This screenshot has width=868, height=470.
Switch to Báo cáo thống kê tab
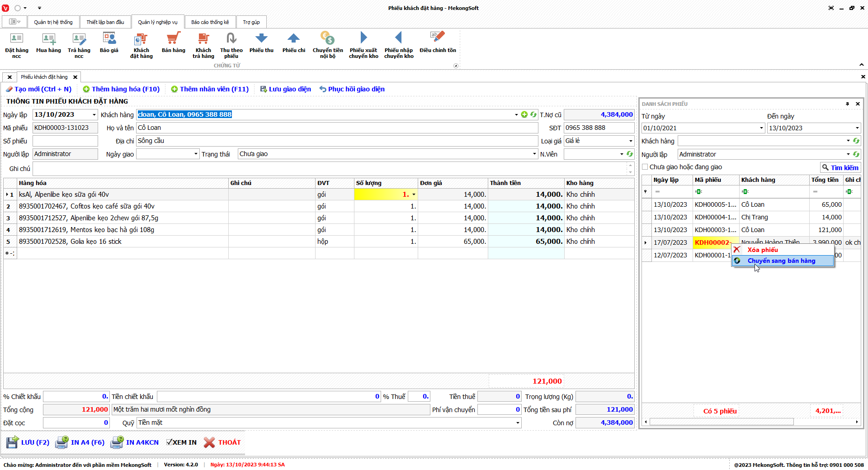pyautogui.click(x=210, y=22)
